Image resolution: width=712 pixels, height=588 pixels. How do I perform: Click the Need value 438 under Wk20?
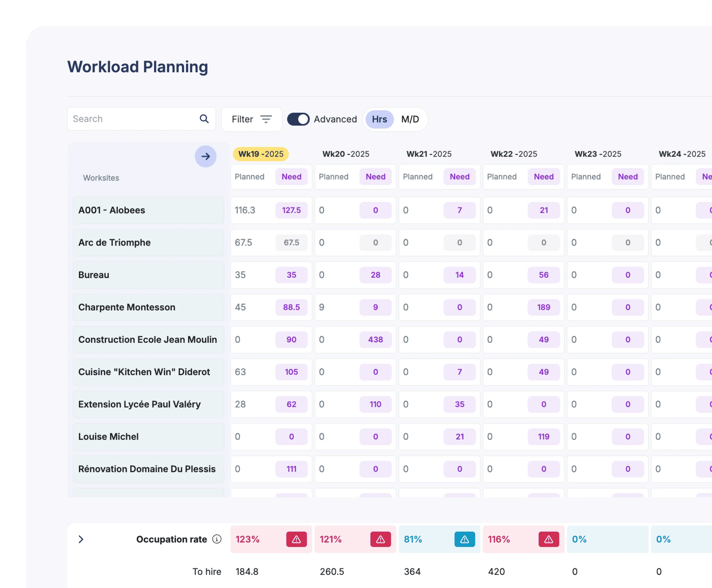[376, 339]
